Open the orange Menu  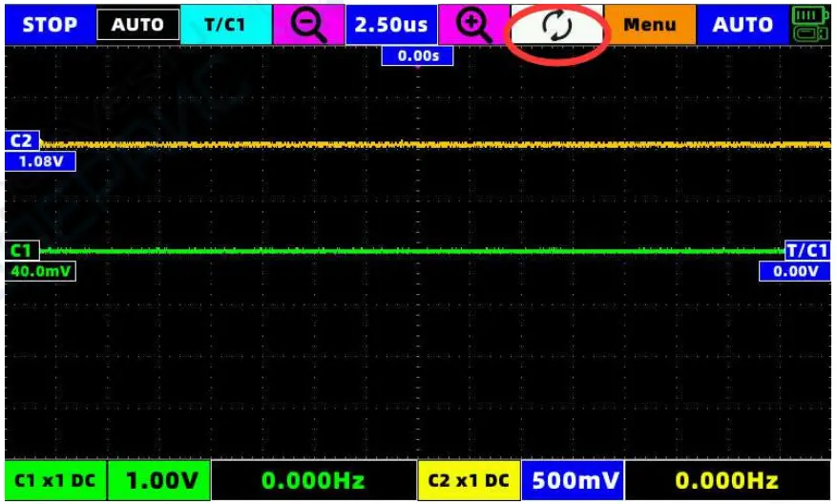pyautogui.click(x=650, y=25)
